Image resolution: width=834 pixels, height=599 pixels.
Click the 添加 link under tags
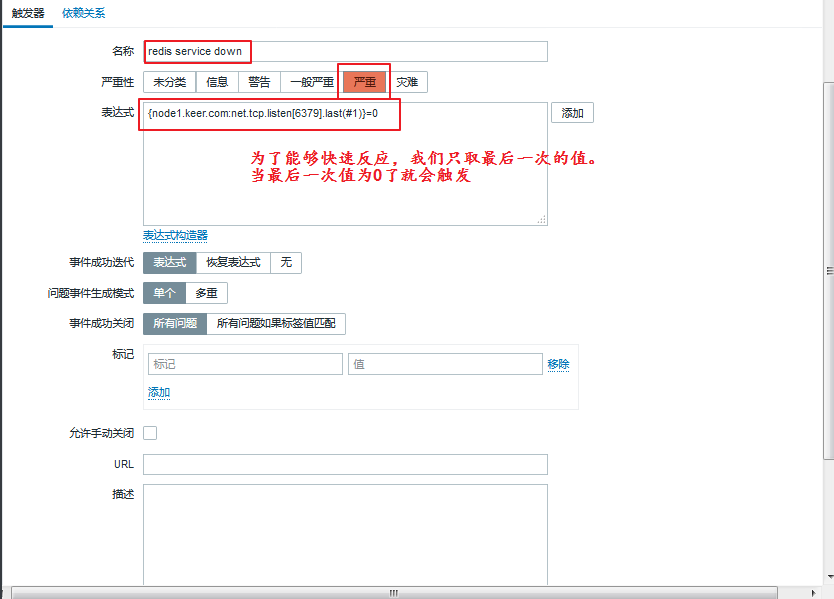click(159, 393)
